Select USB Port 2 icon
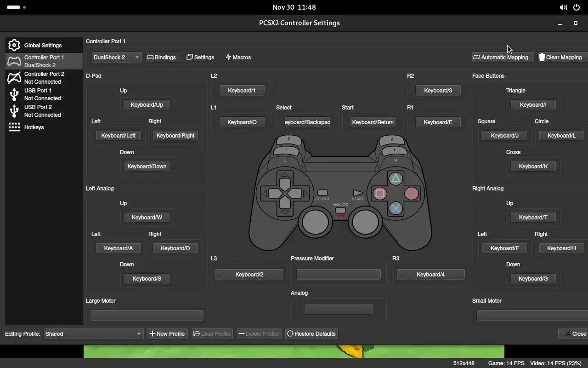 click(x=14, y=111)
